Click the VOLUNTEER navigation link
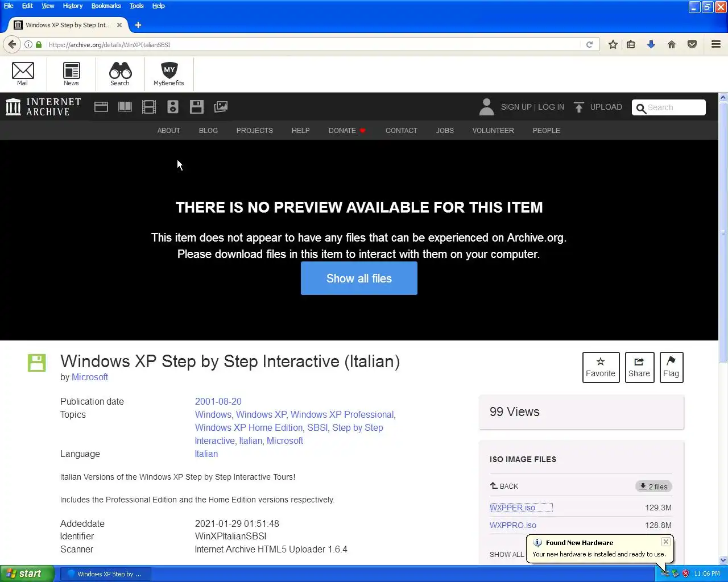728x582 pixels. click(x=493, y=131)
